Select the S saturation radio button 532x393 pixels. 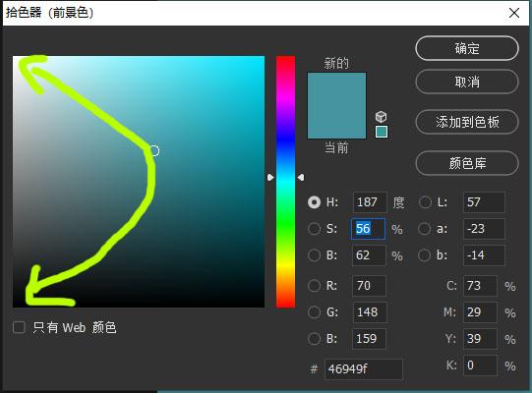click(314, 229)
